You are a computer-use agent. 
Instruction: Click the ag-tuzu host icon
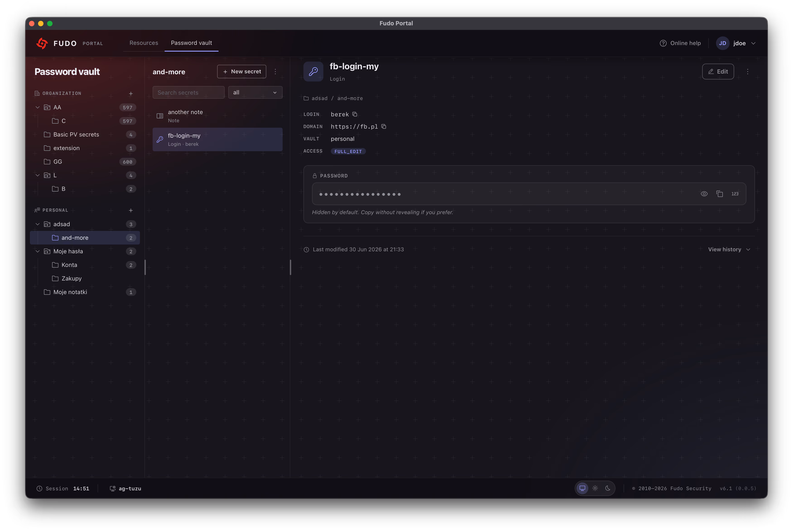(112, 489)
